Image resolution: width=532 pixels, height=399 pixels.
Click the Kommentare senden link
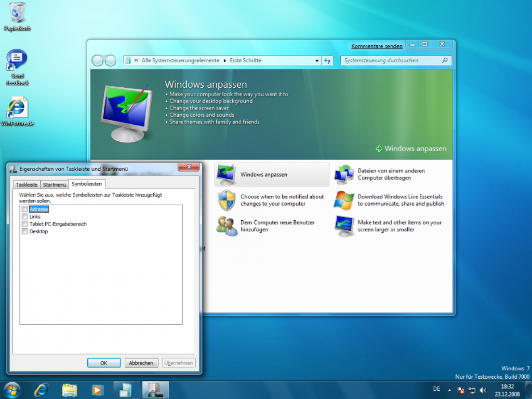377,46
